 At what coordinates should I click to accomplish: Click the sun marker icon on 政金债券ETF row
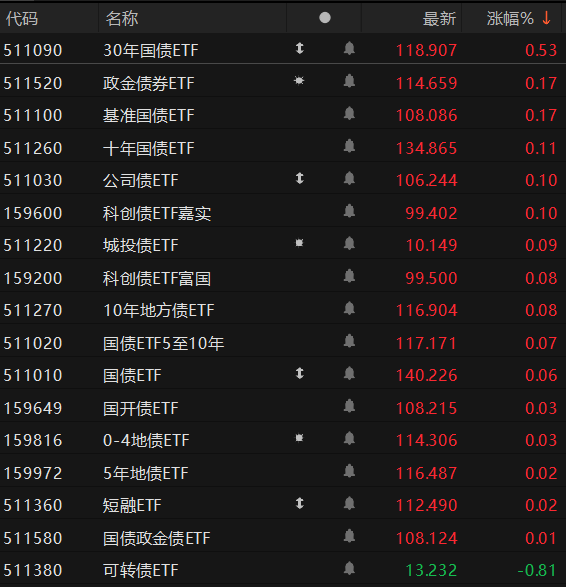point(299,80)
